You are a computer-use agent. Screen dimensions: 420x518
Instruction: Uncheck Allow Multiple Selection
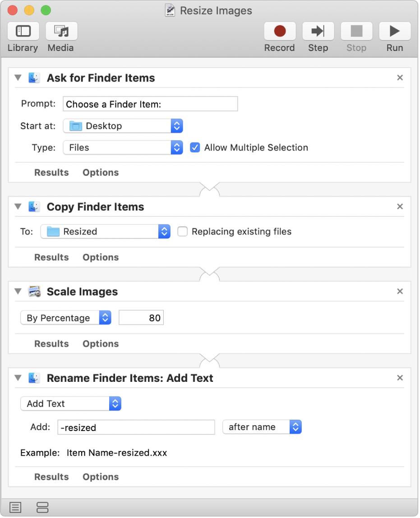click(194, 147)
